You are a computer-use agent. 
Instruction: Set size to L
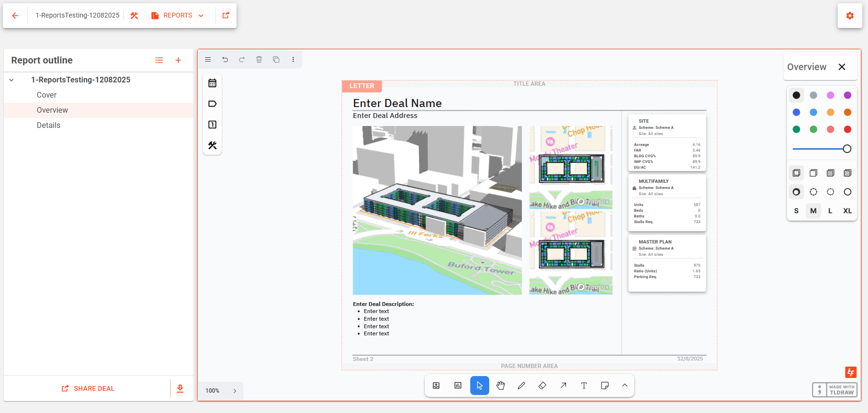click(831, 211)
